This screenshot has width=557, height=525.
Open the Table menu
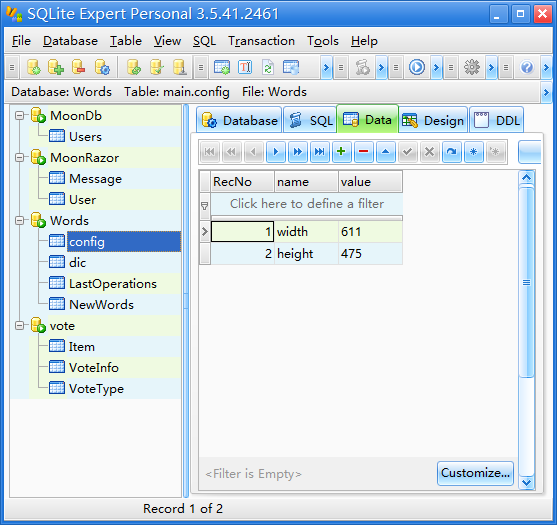click(126, 41)
